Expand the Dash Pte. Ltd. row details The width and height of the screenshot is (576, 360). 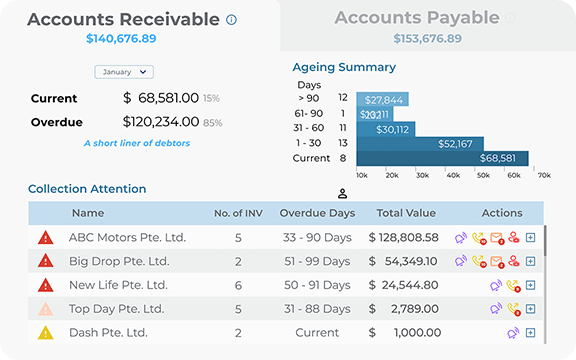click(x=530, y=333)
